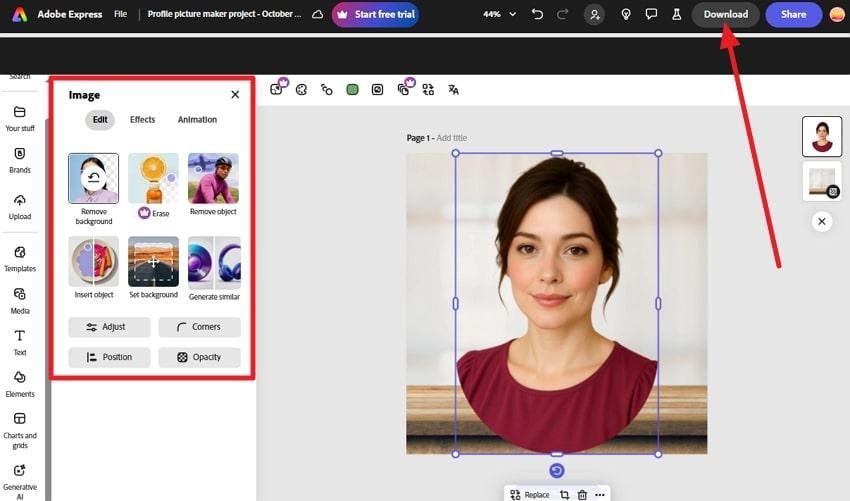Image resolution: width=850 pixels, height=501 pixels.
Task: Click the background image icon in toolbar
Action: (x=377, y=89)
